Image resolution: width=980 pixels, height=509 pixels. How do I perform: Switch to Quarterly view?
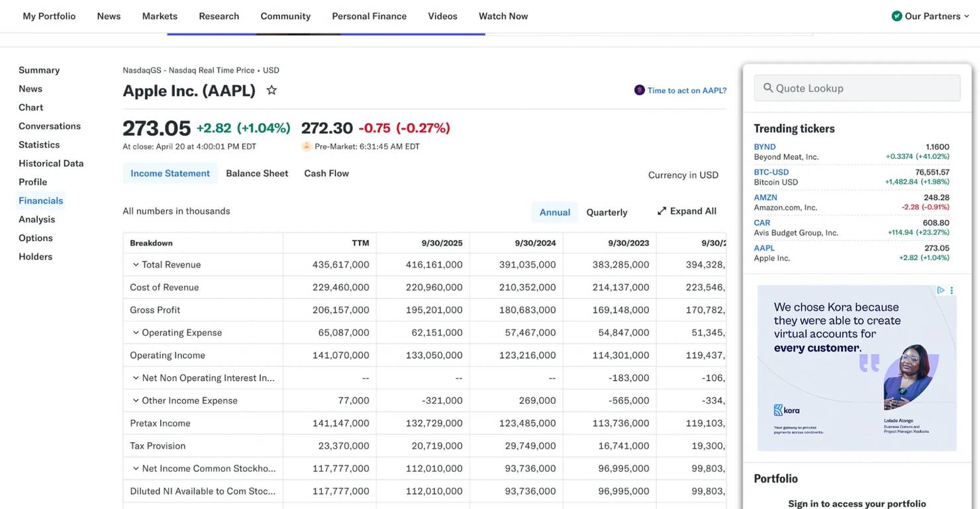pos(607,212)
